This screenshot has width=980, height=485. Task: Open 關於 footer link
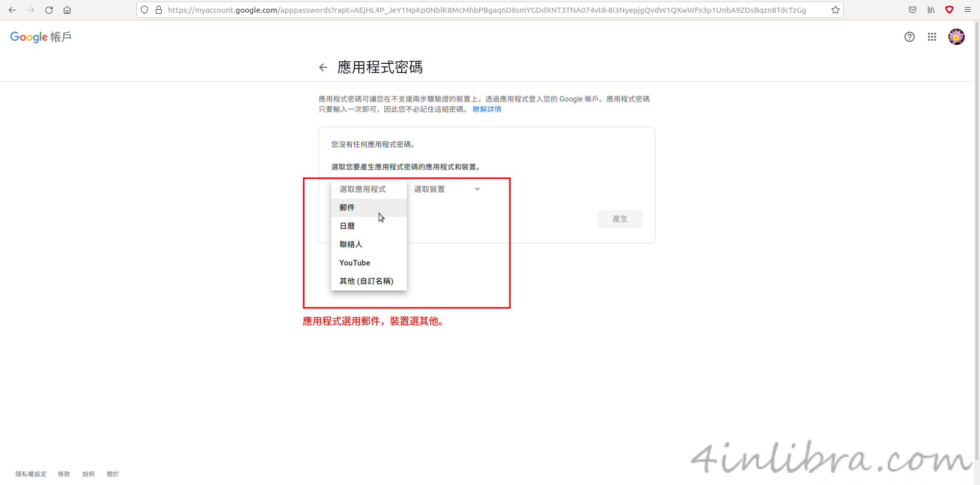point(113,474)
